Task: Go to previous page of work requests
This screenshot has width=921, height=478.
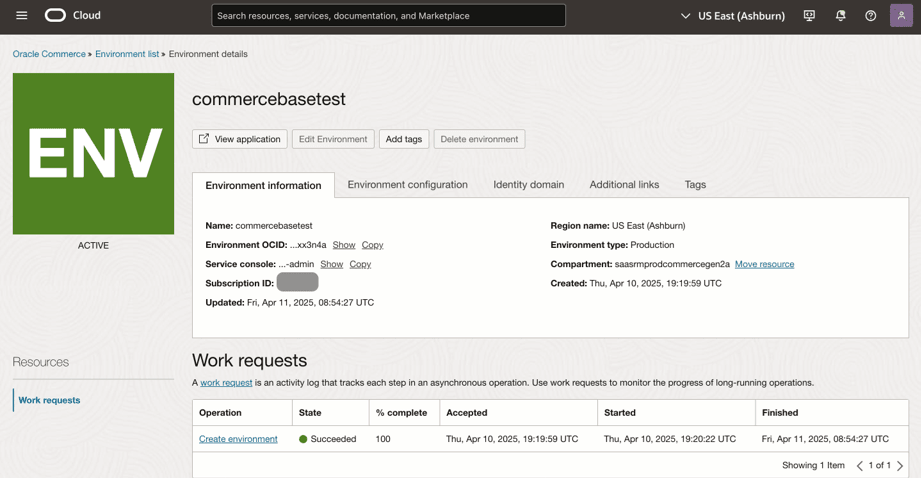Action: pos(859,465)
